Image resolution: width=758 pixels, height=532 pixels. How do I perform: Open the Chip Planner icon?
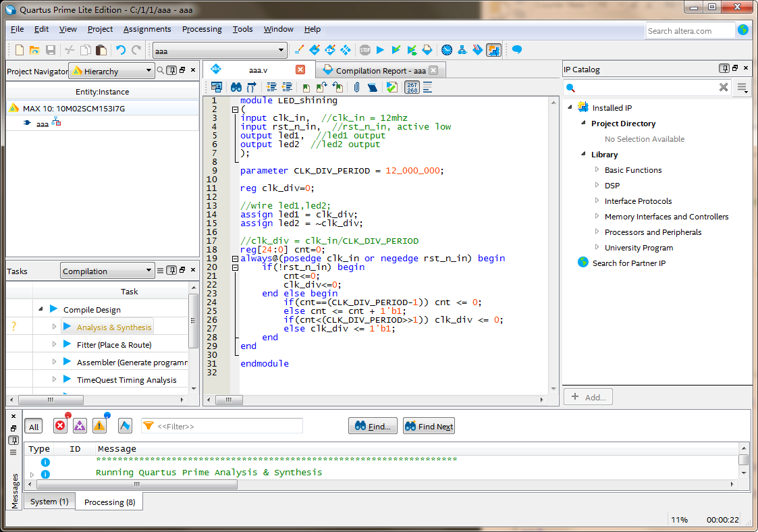(346, 50)
